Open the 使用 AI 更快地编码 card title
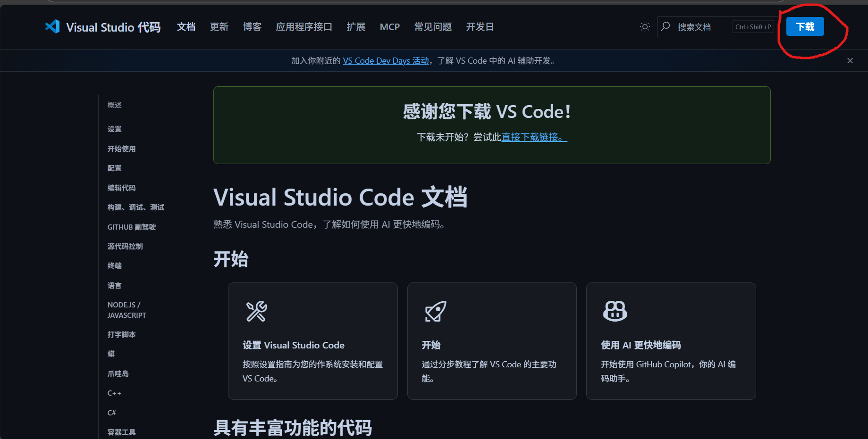The height and width of the screenshot is (439, 868). pyautogui.click(x=641, y=345)
